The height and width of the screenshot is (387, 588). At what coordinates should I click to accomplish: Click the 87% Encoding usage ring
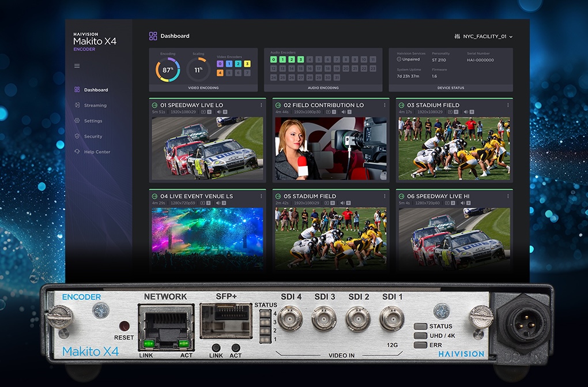[x=168, y=70]
